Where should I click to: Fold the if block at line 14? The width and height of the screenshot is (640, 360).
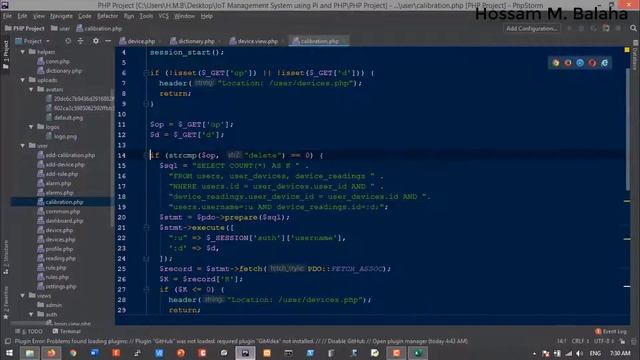(x=146, y=155)
